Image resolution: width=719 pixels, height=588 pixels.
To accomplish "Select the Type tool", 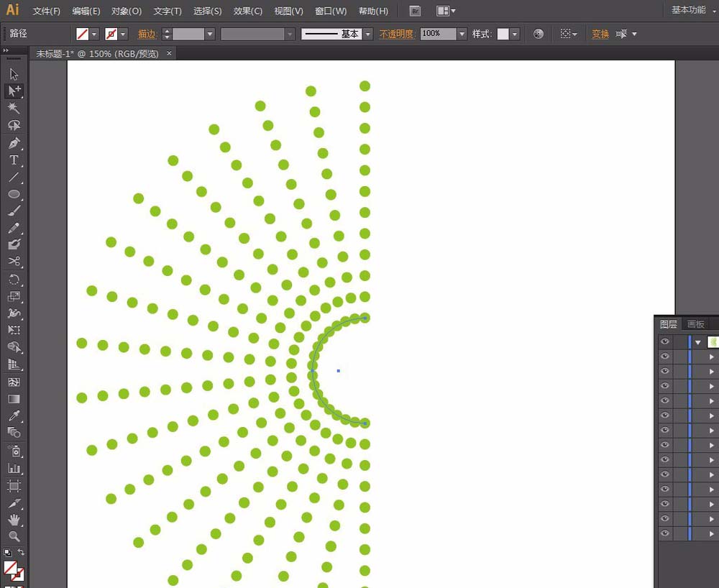I will click(x=14, y=160).
